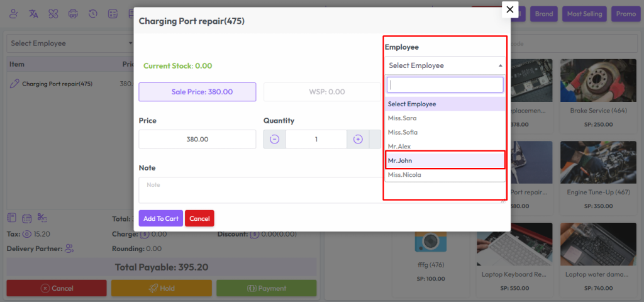
Task: Toggle the eye icon next to Tax
Action: tap(27, 234)
